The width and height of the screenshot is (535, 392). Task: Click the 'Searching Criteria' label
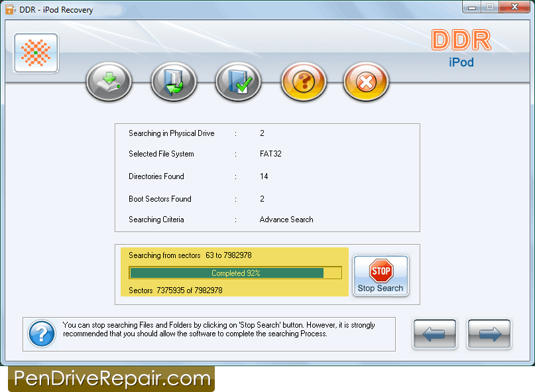point(156,220)
